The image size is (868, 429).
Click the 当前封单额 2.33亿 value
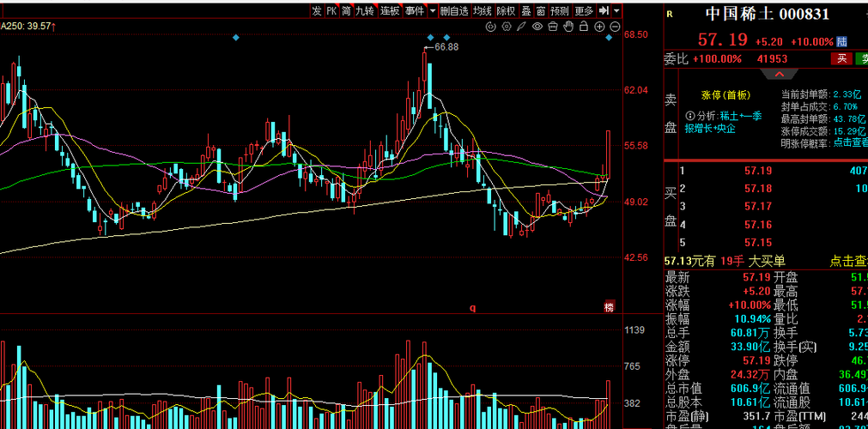[848, 94]
